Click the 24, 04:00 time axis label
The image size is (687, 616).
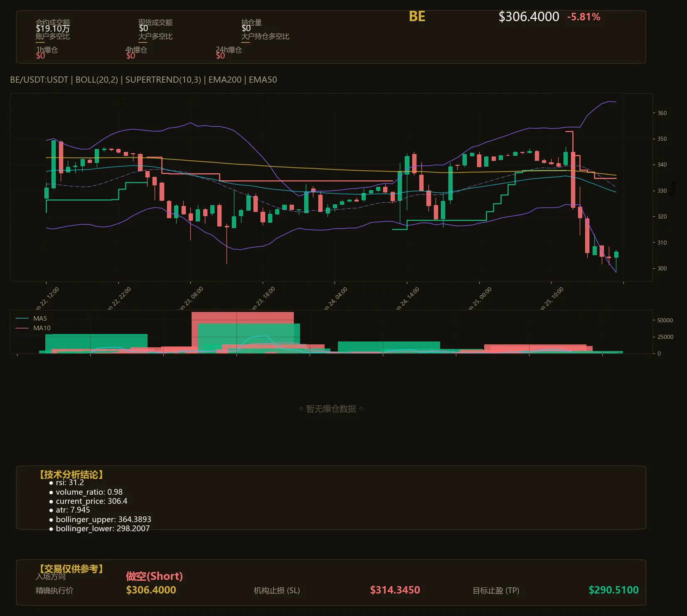335,298
